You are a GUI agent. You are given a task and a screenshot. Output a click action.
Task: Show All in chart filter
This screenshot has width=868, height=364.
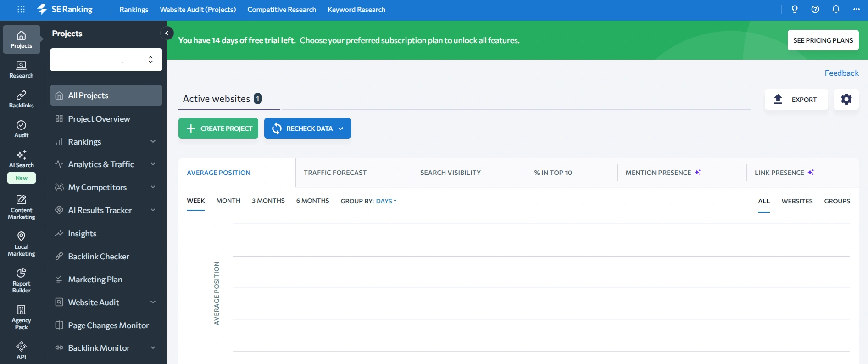pos(764,201)
